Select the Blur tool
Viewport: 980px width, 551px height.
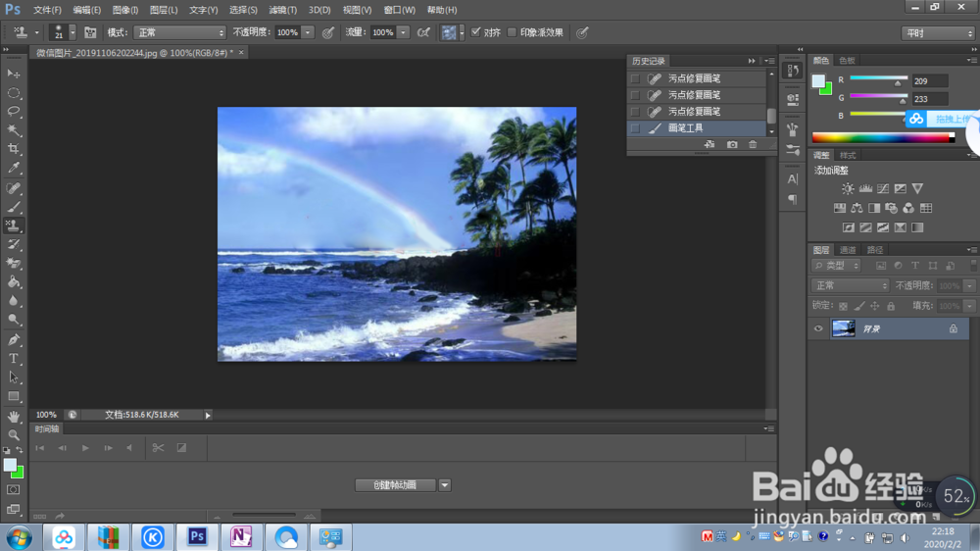(13, 301)
